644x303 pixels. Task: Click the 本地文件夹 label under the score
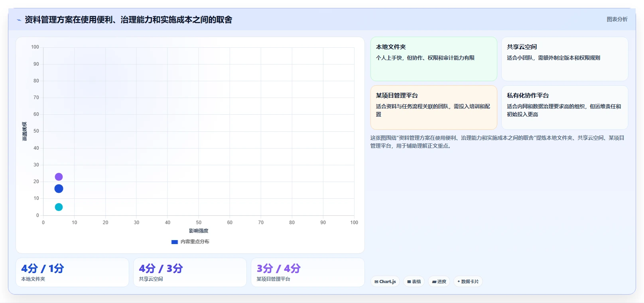click(x=33, y=279)
